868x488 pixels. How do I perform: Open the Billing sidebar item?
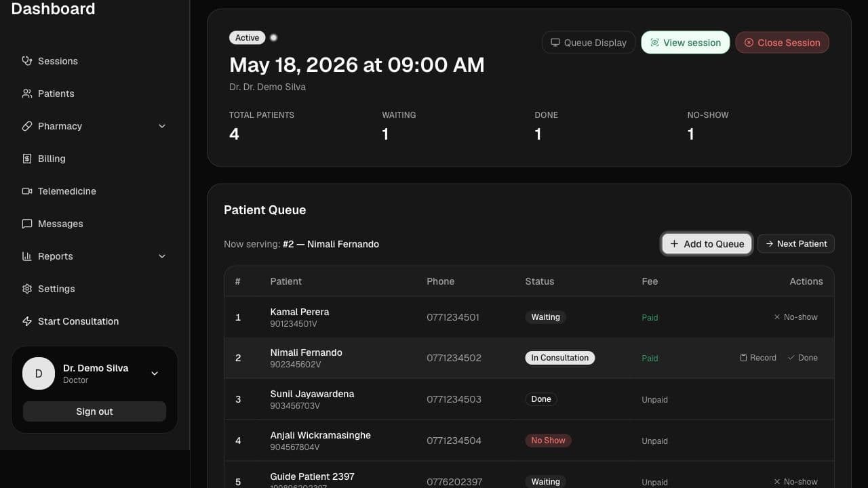tap(95, 159)
